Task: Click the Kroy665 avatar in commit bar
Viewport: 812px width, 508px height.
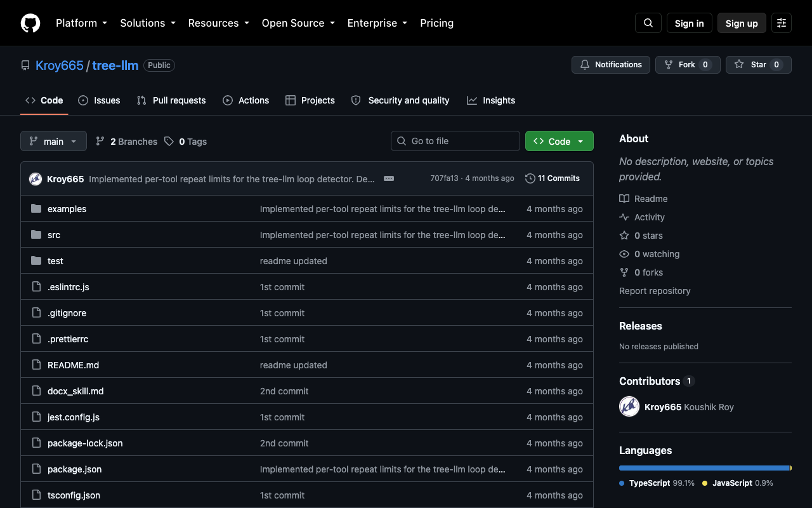Action: (x=36, y=179)
